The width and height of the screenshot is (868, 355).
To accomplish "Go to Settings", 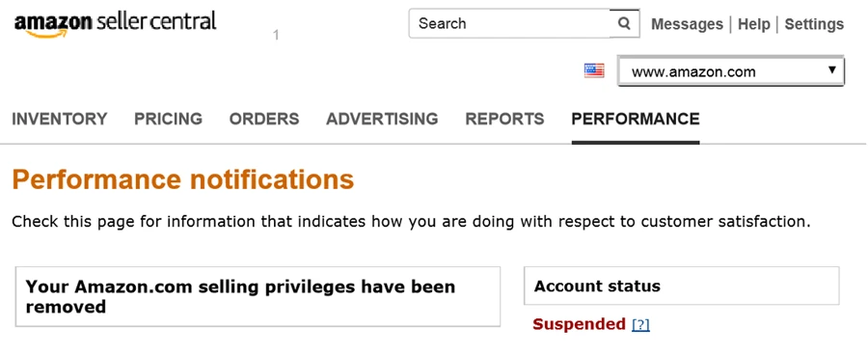I will [814, 24].
